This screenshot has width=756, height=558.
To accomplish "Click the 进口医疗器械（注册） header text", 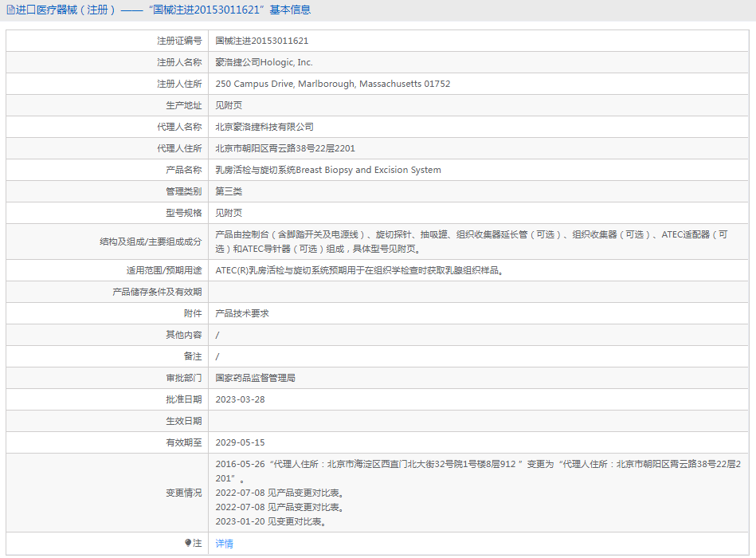I will (x=60, y=9).
